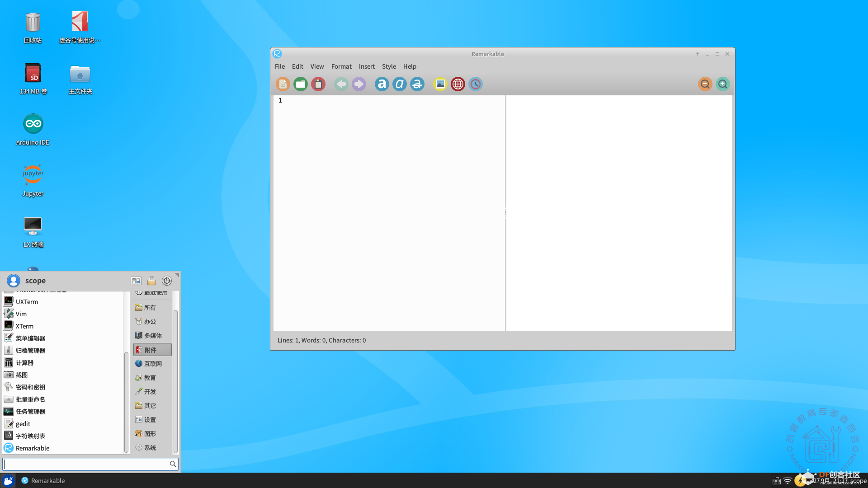Insert image using toolbar icon

440,84
